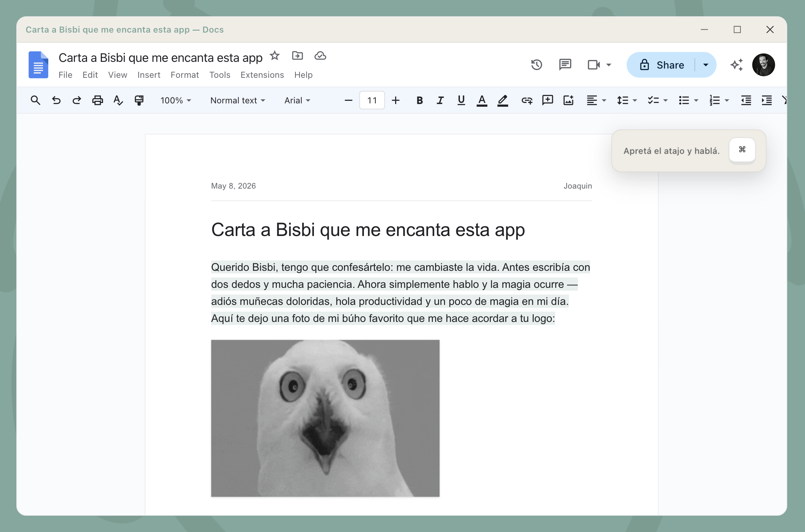The image size is (805, 532).
Task: Click the 'Apretá el atajo y hablá.' hint
Action: [x=672, y=151]
